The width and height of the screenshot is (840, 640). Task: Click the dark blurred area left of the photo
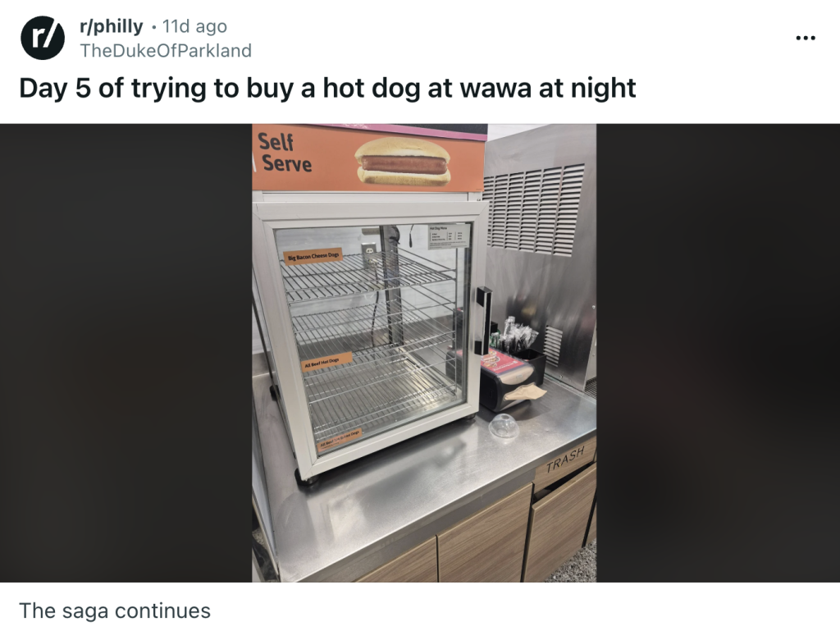coord(126,353)
